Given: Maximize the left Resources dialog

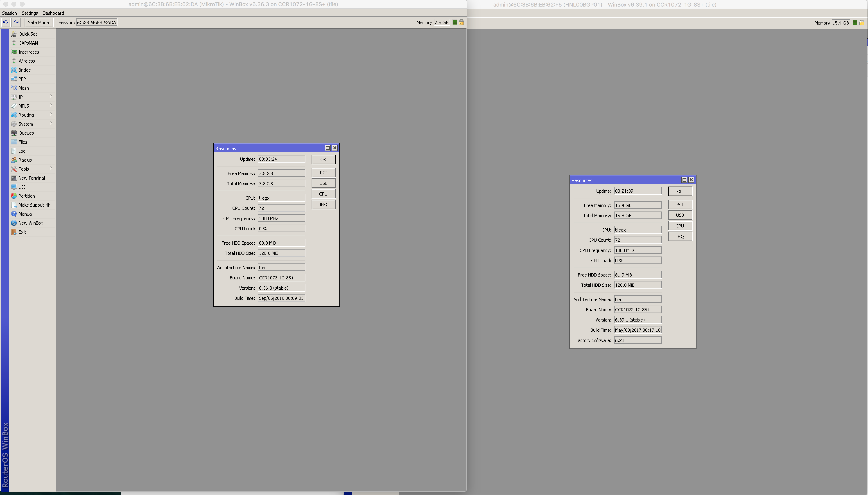Looking at the screenshot, I should point(327,148).
